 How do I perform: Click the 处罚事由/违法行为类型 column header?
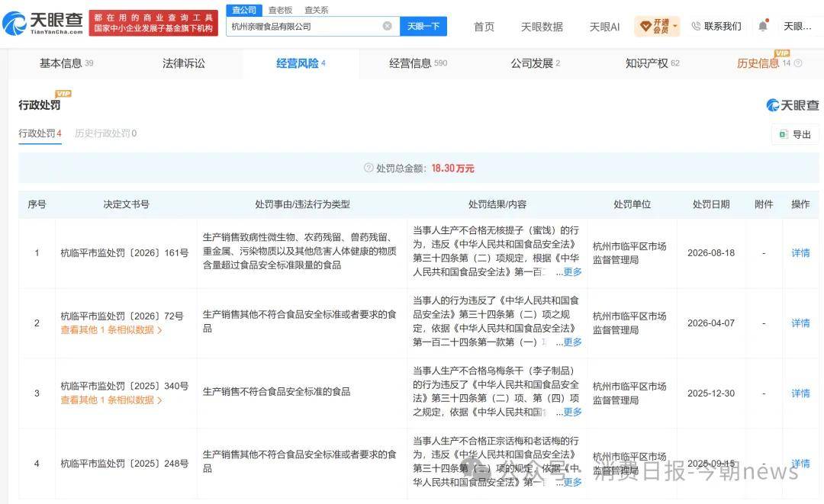tap(302, 204)
